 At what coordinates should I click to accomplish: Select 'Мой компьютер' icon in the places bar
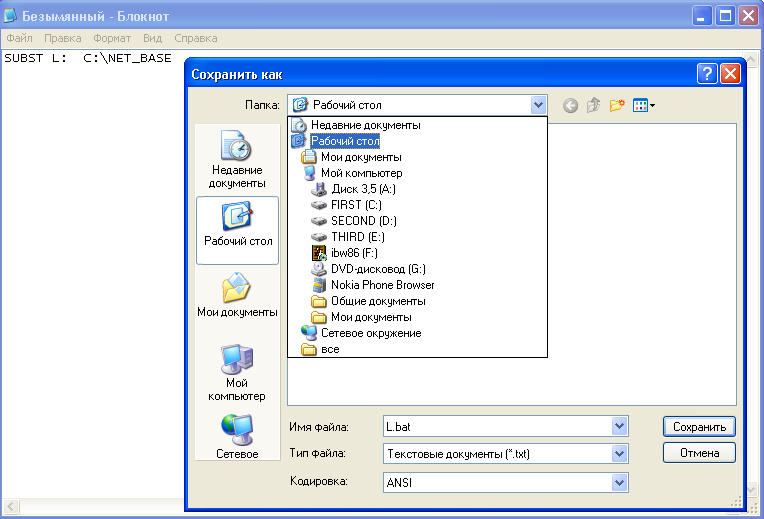pyautogui.click(x=237, y=370)
